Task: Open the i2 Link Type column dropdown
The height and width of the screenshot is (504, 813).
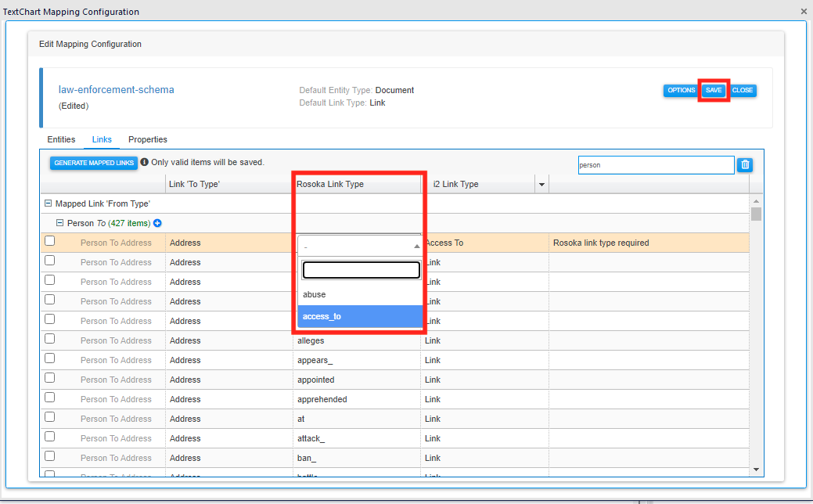Action: (x=543, y=184)
